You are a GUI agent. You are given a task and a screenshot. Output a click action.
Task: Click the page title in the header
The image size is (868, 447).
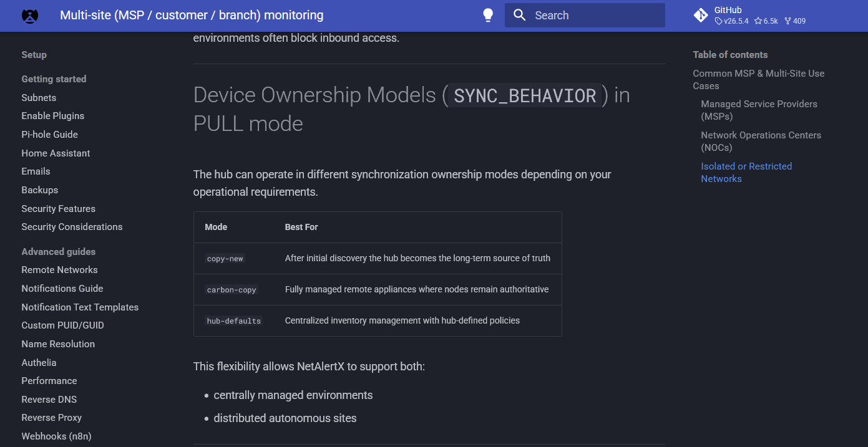192,16
